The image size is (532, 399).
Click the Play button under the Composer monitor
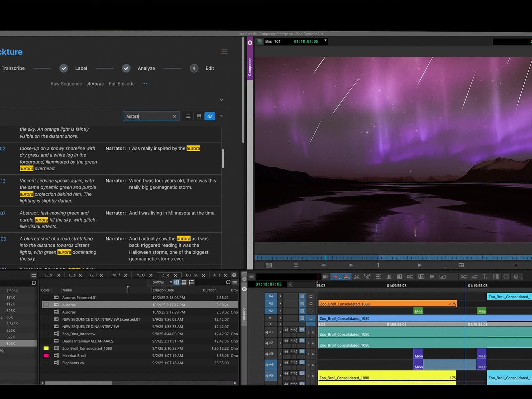coord(420,265)
